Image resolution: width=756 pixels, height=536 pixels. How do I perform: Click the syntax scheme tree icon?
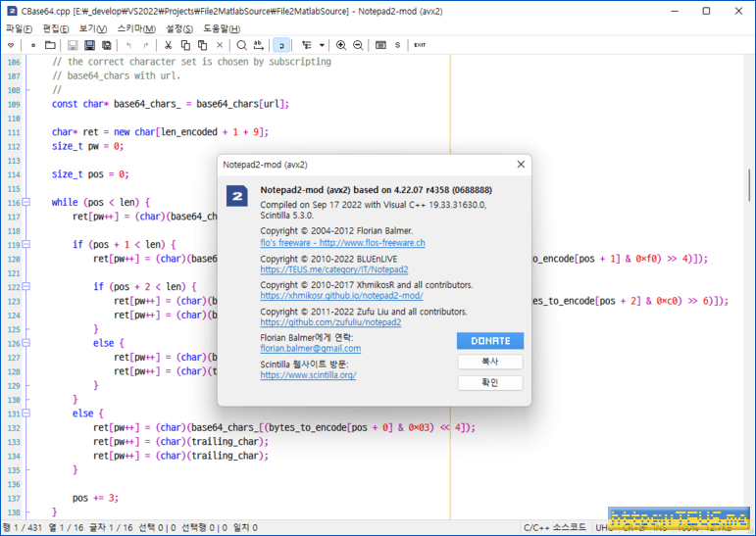(307, 45)
